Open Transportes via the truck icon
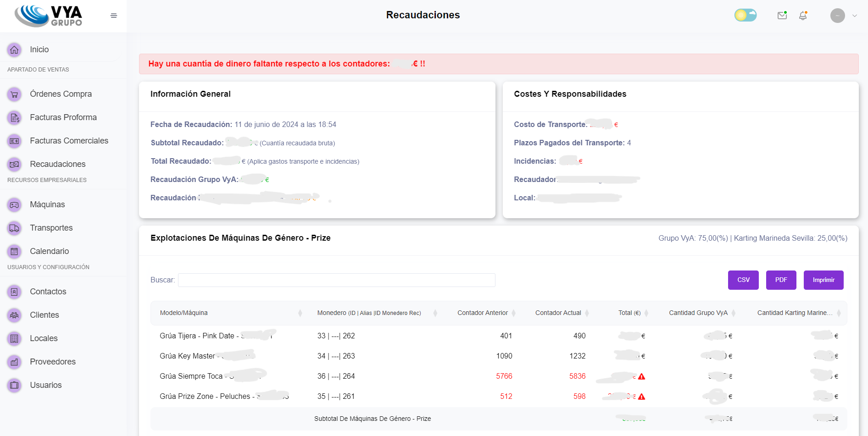Viewport: 868px width, 436px height. pos(14,228)
